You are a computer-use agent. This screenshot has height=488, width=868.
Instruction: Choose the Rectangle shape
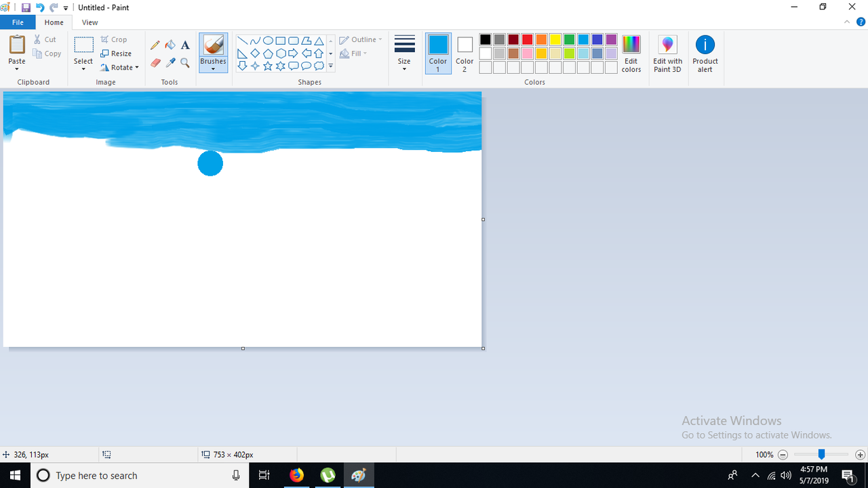280,41
